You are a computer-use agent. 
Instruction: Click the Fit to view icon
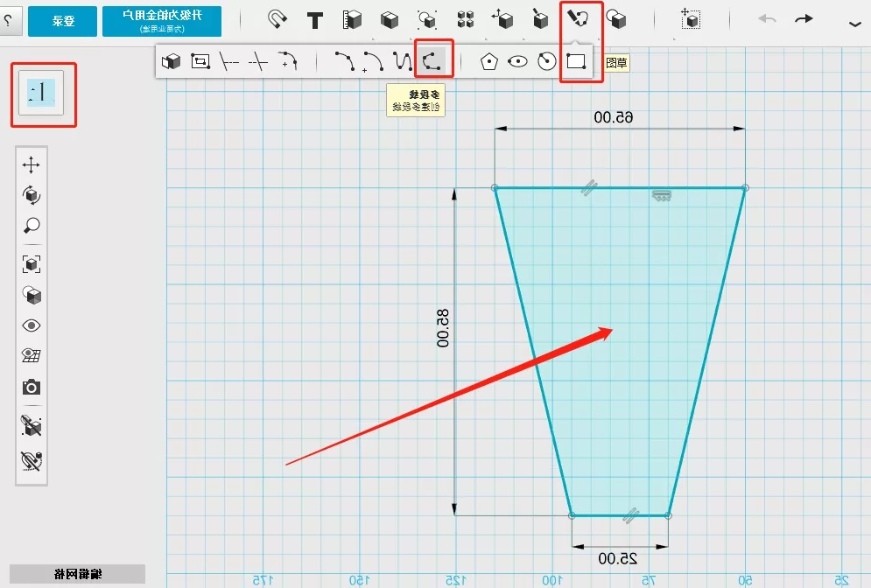coord(32,264)
